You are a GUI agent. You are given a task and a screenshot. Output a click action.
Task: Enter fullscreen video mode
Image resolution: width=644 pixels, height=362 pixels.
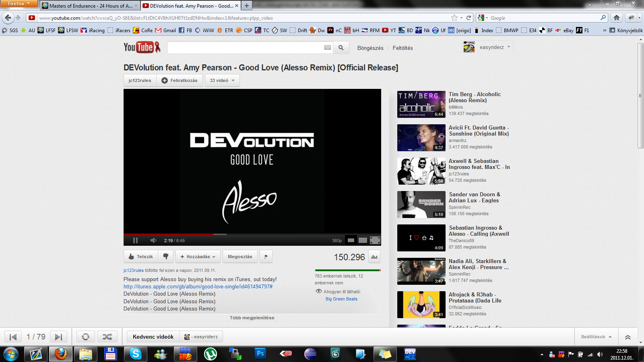click(x=375, y=241)
